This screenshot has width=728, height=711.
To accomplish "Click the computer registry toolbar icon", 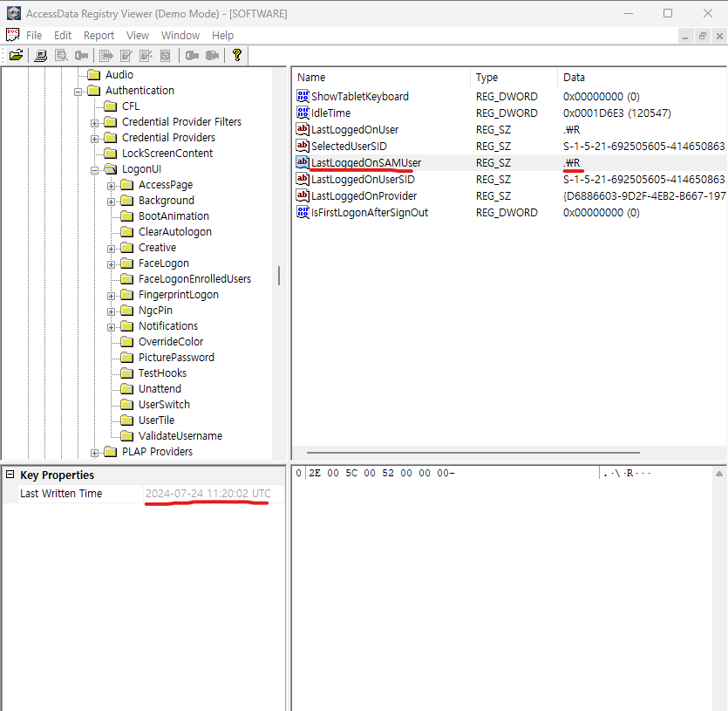I will click(x=41, y=56).
